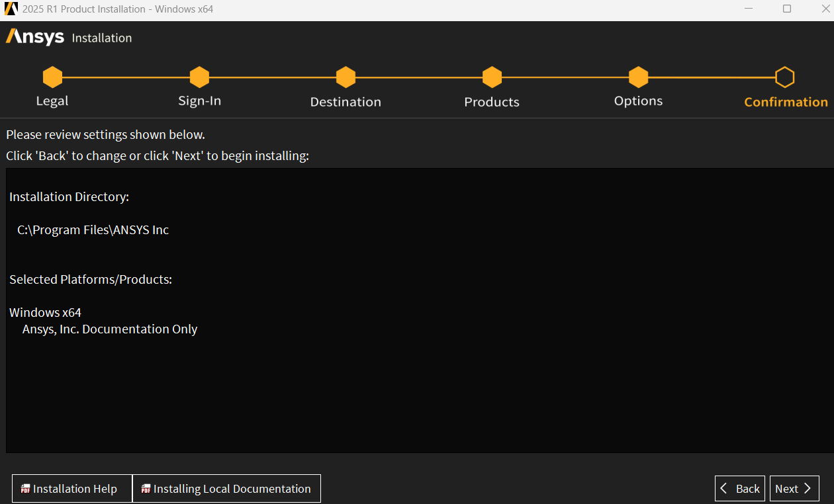Click 'Please review settings shown below.' text
This screenshot has width=834, height=504.
tap(105, 135)
